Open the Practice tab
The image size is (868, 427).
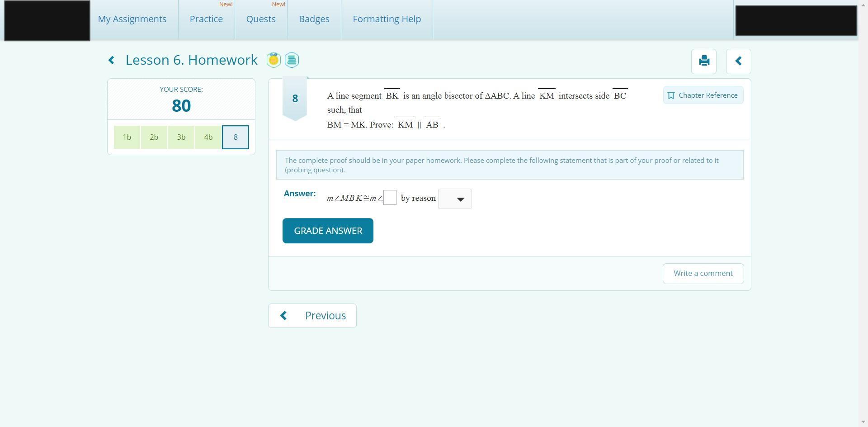[x=206, y=19]
